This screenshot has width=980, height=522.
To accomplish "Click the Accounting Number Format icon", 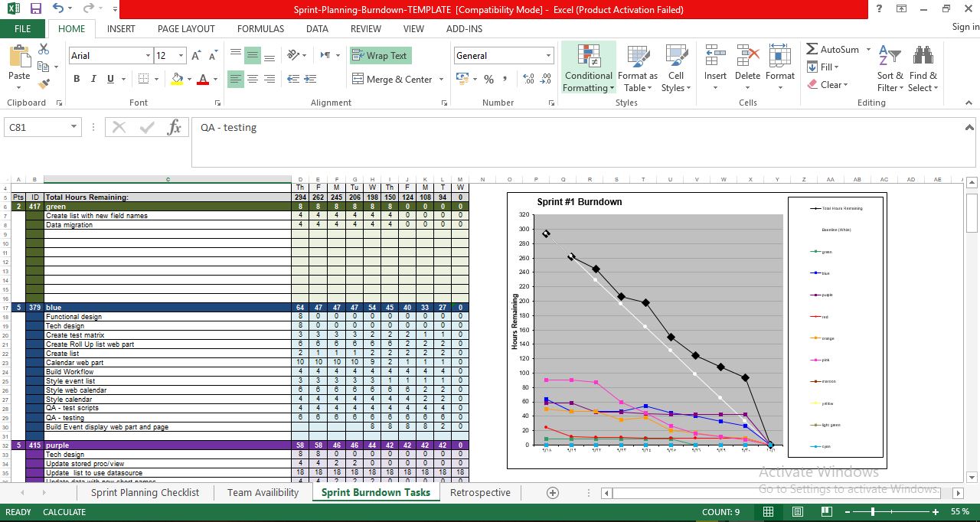I will [x=462, y=79].
